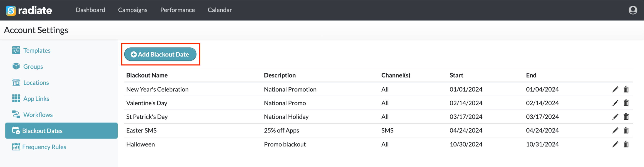Image resolution: width=644 pixels, height=167 pixels.
Task: Delete the Valentine's Day blackout
Action: (x=626, y=103)
